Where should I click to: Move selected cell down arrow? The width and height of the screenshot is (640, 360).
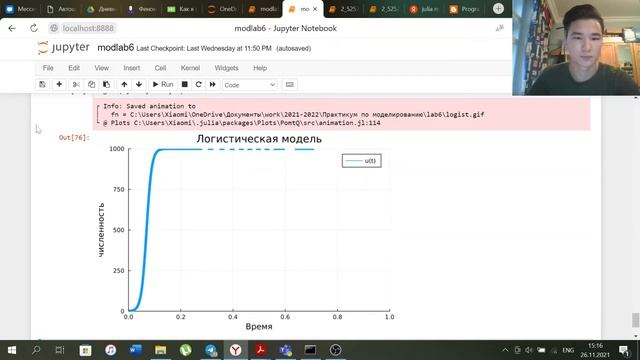tap(139, 84)
